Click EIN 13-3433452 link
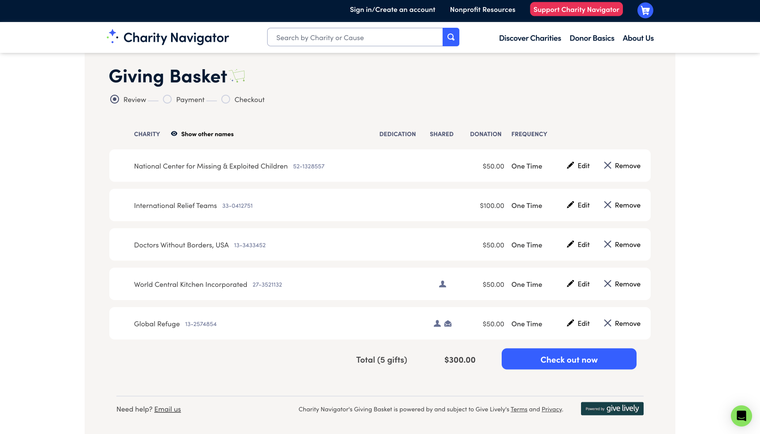This screenshot has width=760, height=434. pos(250,245)
